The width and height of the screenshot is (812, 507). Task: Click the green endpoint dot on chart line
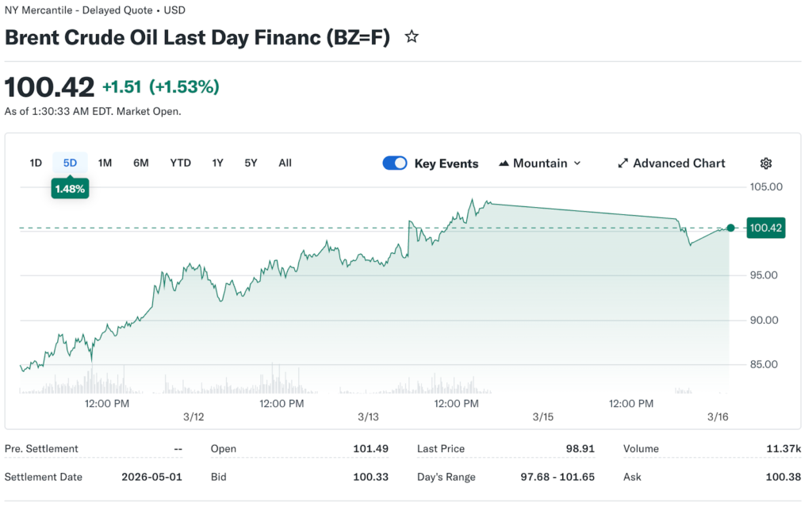[x=730, y=228]
